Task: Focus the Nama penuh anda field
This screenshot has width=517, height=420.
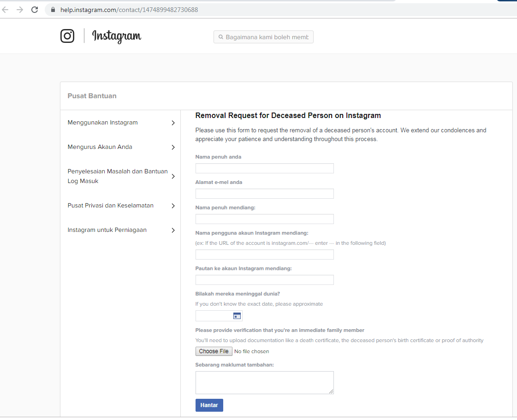Action: click(264, 168)
